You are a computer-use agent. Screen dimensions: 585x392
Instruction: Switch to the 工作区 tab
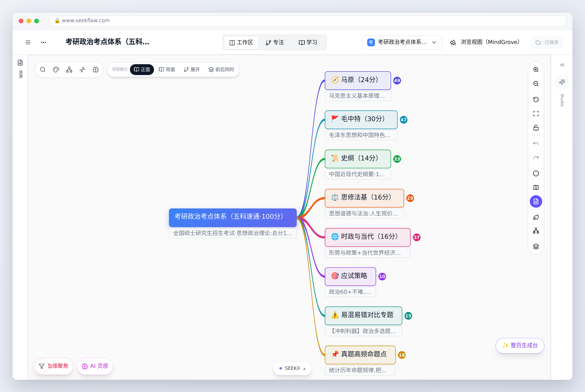[x=241, y=43]
